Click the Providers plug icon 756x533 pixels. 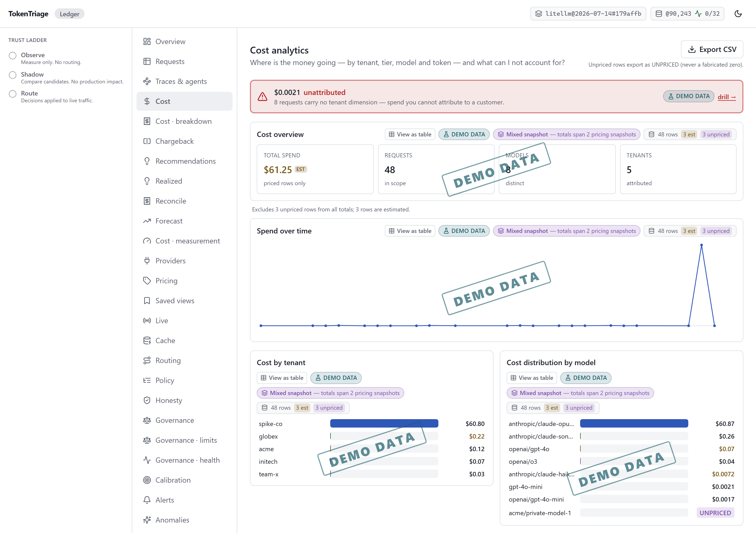(147, 261)
